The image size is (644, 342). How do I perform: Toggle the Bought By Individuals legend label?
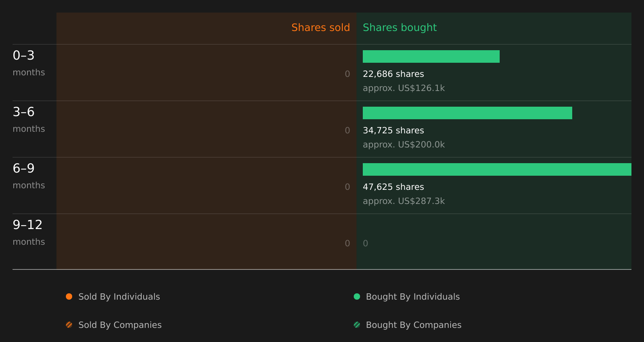pyautogui.click(x=413, y=297)
